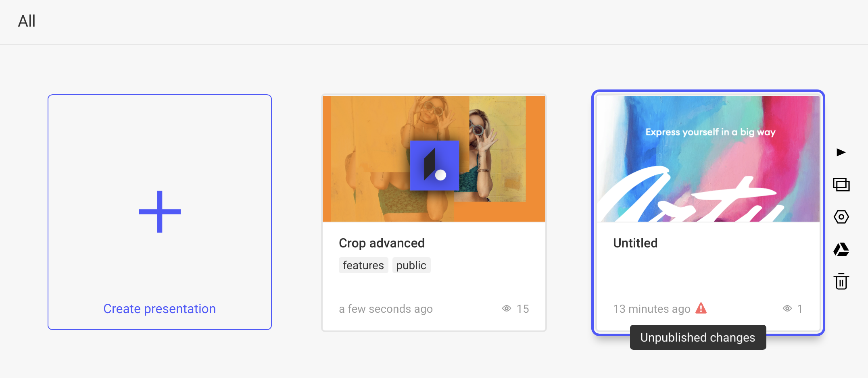The image size is (868, 378).
Task: Open the presentation settings hexagon icon
Action: click(841, 217)
